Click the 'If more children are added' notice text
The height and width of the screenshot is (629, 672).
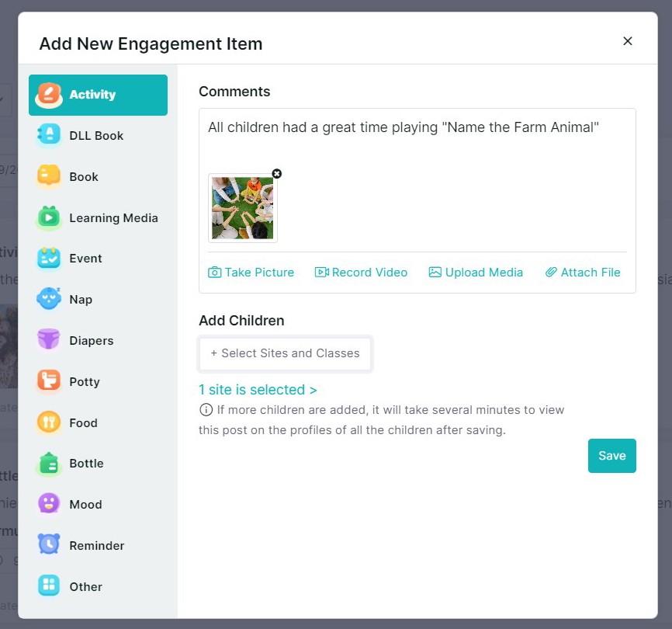tap(382, 420)
